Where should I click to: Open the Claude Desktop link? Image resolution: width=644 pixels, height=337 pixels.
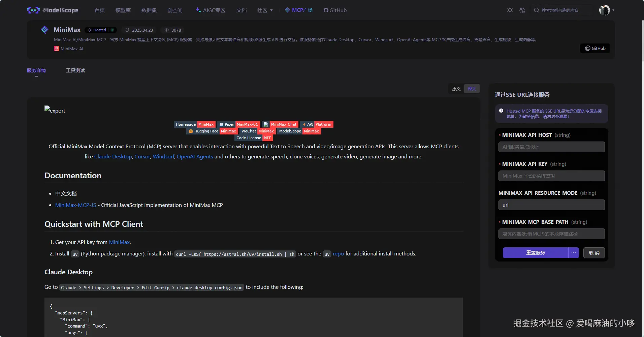[113, 156]
